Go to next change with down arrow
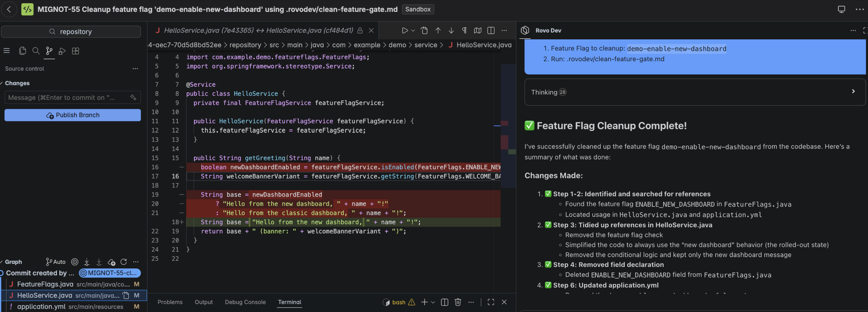This screenshot has height=312, width=868. (451, 30)
